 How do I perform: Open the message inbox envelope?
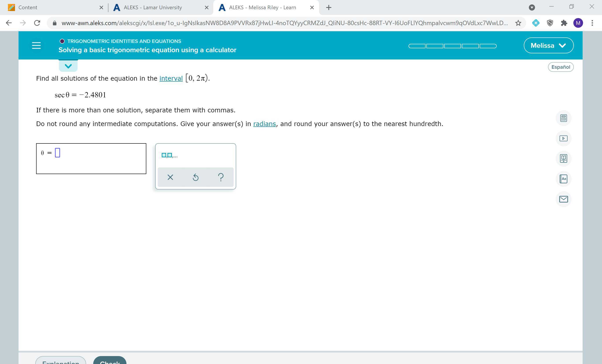[564, 199]
